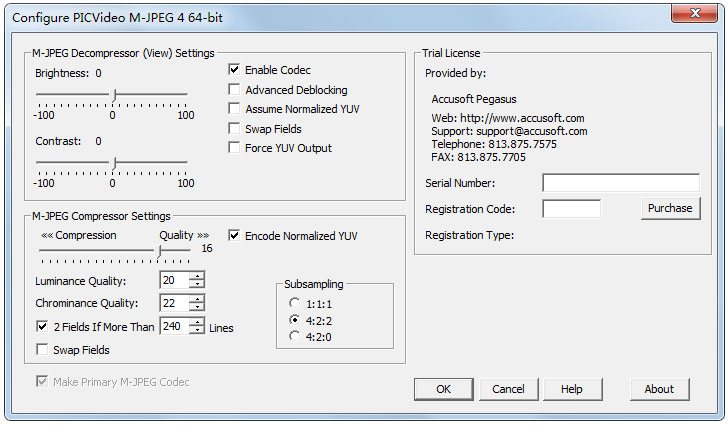This screenshot has width=728, height=426.
Task: Increase the Lines threshold spinner value
Action: 197,322
